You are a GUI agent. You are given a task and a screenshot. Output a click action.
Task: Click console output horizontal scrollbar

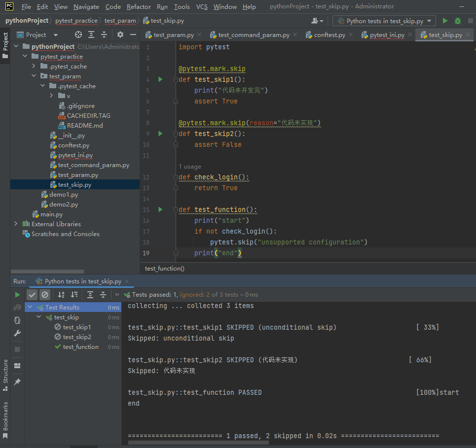click(198, 443)
